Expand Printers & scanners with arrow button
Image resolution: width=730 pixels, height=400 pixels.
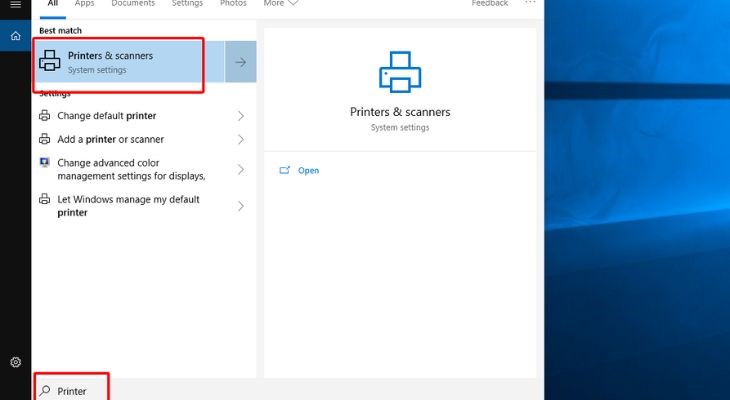coord(241,62)
